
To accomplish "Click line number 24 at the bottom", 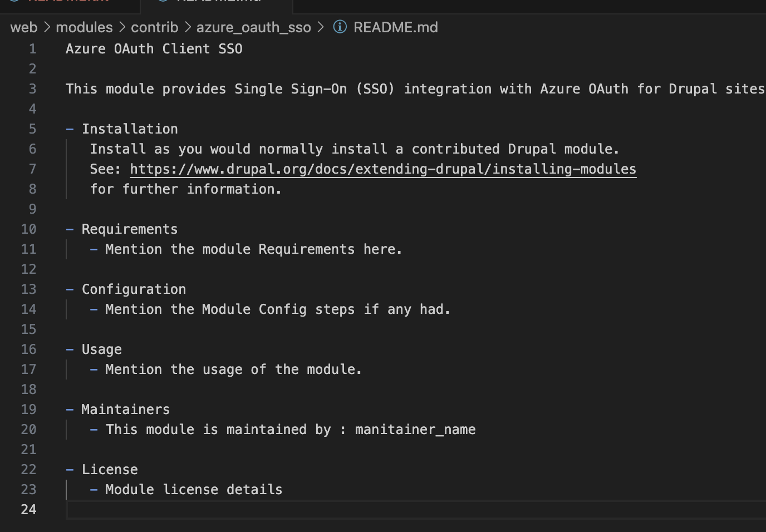I will point(28,509).
